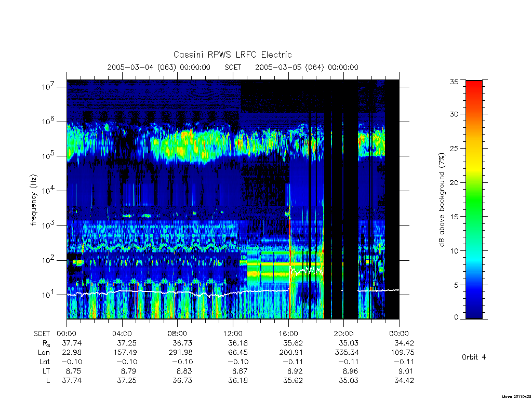Click the dB above background axis label
532x399 pixels.
tap(442, 199)
